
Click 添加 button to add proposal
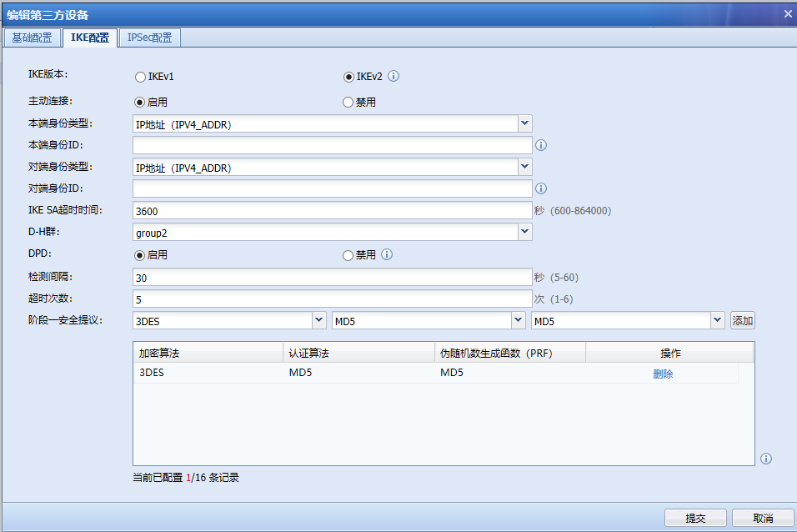point(743,320)
